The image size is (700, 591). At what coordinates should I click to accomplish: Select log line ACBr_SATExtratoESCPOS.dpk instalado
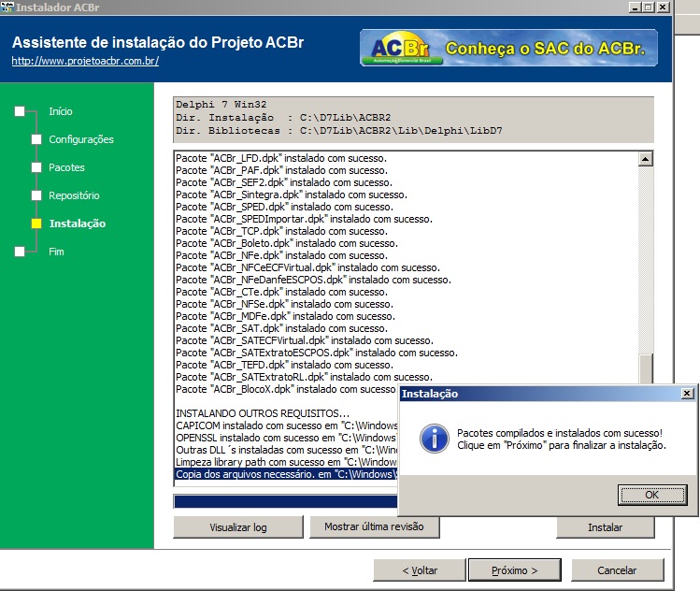[317, 353]
